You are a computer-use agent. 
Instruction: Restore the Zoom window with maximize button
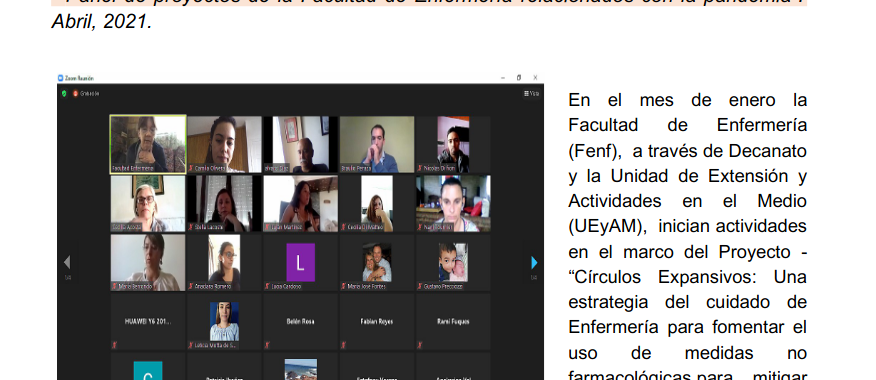[518, 78]
